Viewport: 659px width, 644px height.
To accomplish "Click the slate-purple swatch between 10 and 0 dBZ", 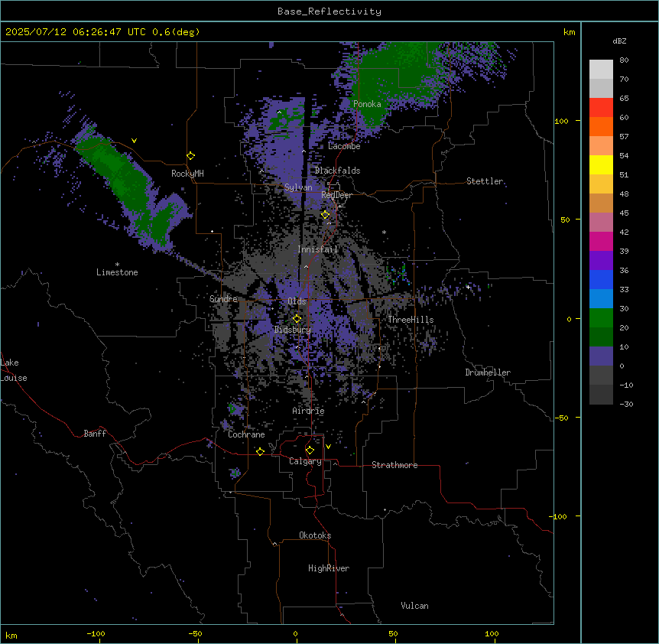I will pos(601,356).
